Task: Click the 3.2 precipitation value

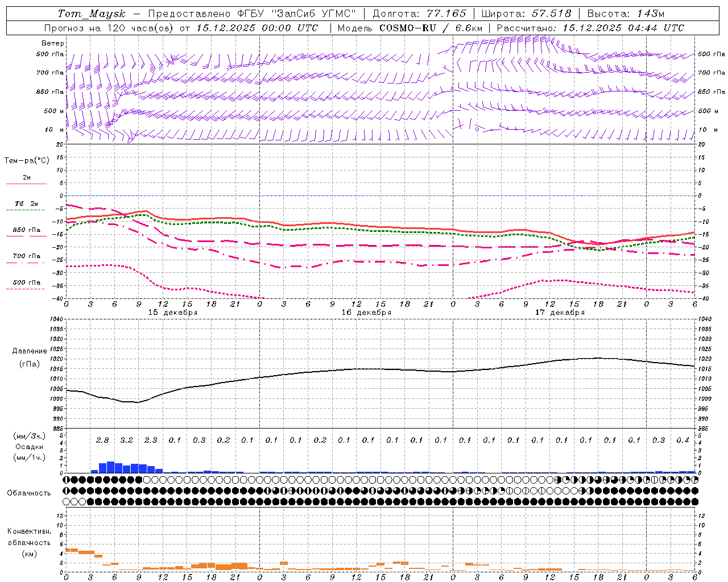Action: (126, 440)
